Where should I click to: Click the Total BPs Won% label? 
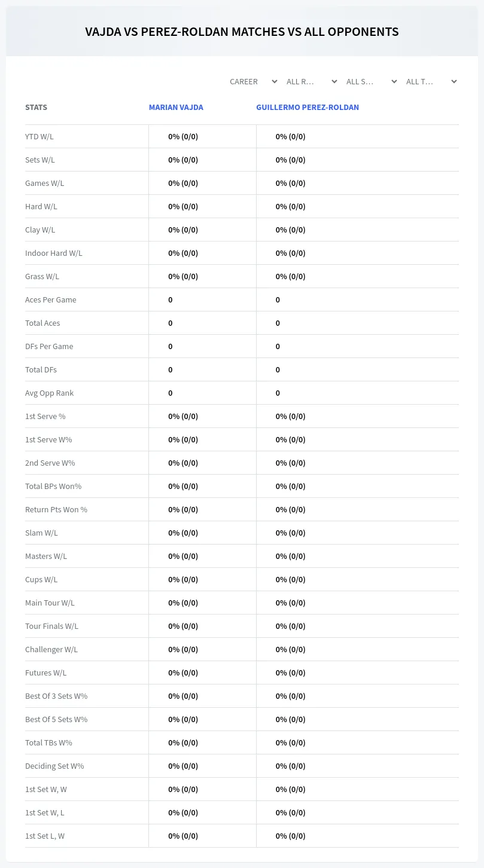[53, 486]
